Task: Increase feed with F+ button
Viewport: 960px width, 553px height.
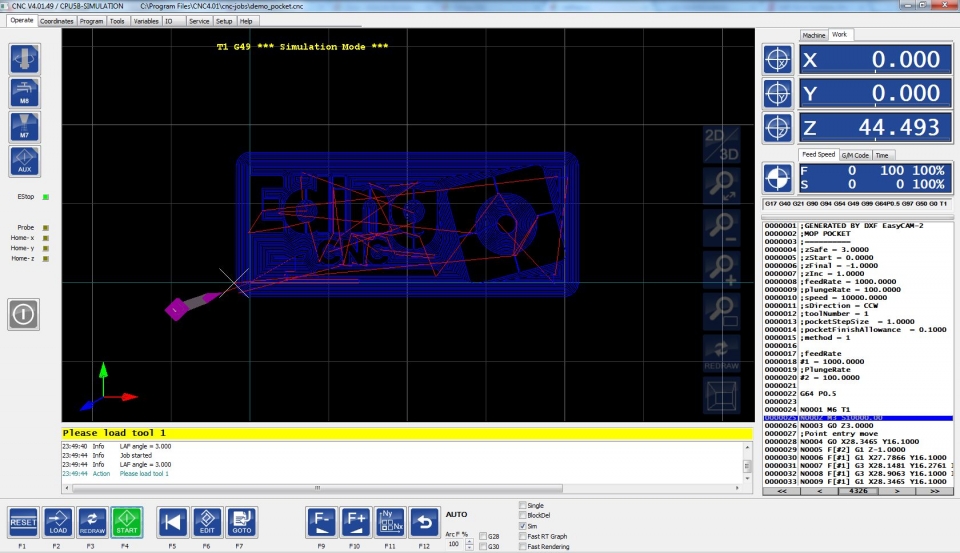Action: (356, 522)
